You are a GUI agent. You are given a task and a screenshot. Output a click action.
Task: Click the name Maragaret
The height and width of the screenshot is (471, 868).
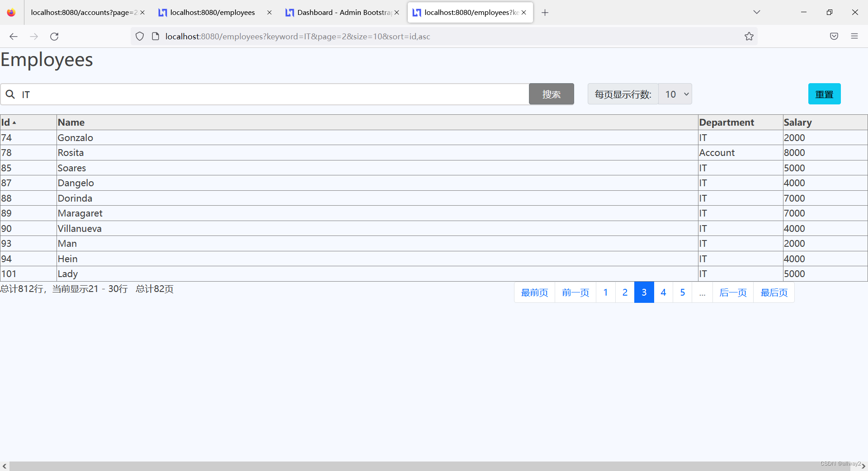pyautogui.click(x=80, y=213)
